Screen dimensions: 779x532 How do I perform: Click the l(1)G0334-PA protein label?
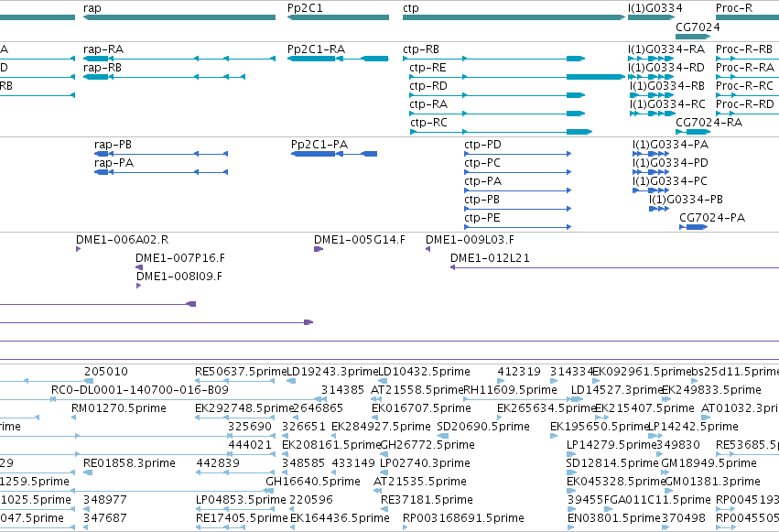671,145
